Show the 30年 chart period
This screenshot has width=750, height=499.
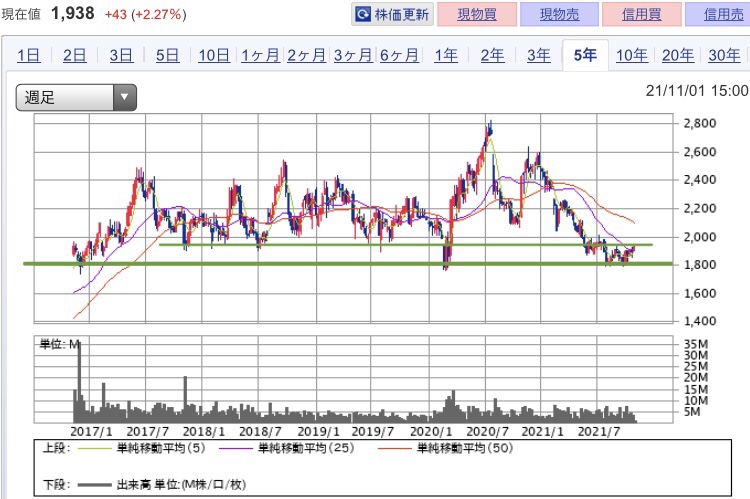point(724,55)
